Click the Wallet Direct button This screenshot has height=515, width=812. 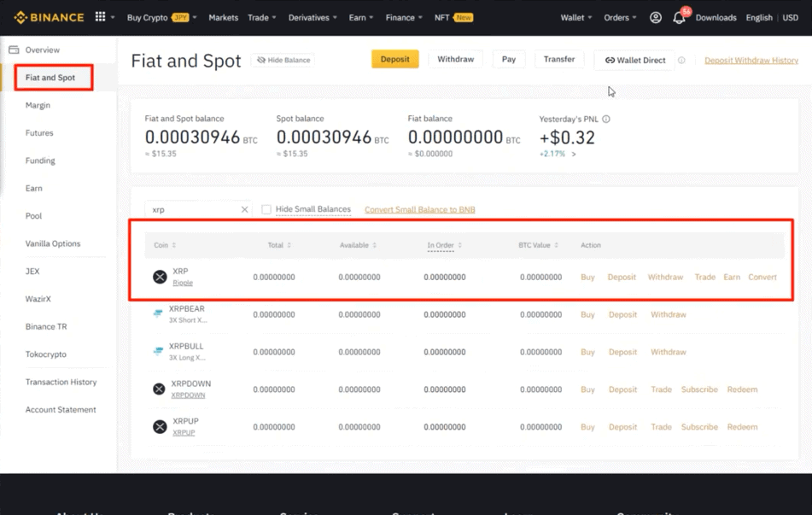click(635, 60)
